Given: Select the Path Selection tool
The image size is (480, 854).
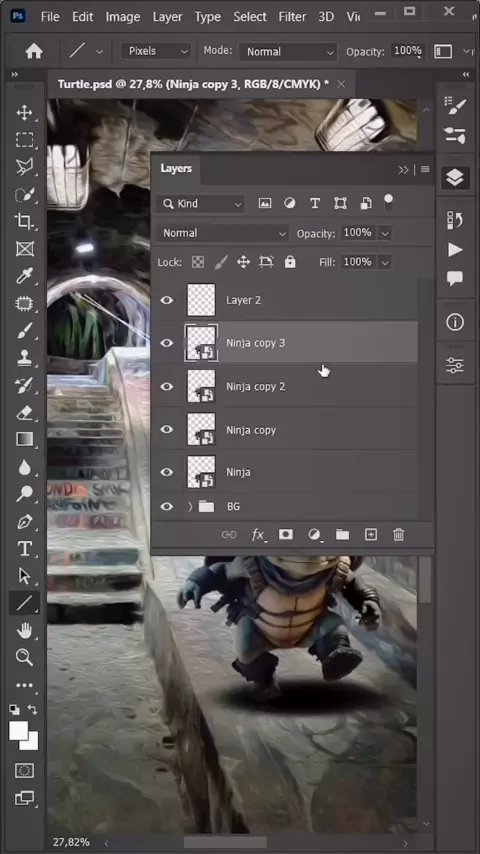Looking at the screenshot, I should 25,576.
